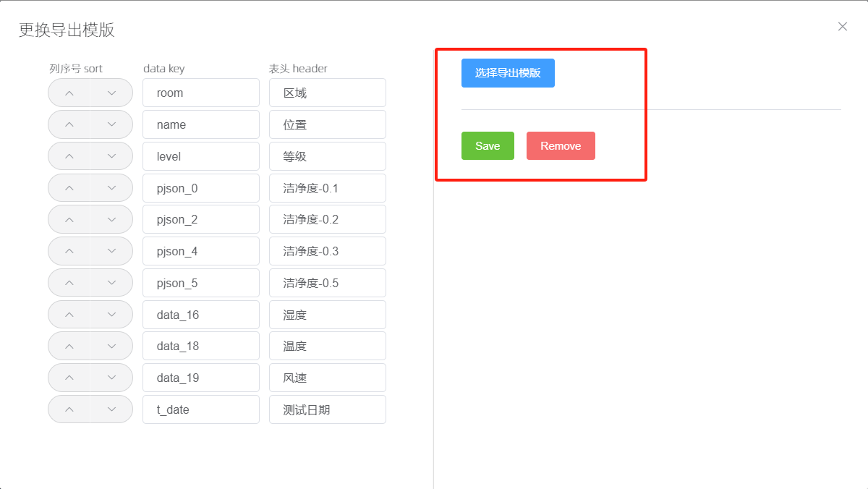868x489 pixels.
Task: Move pjson_0 row down
Action: point(111,188)
